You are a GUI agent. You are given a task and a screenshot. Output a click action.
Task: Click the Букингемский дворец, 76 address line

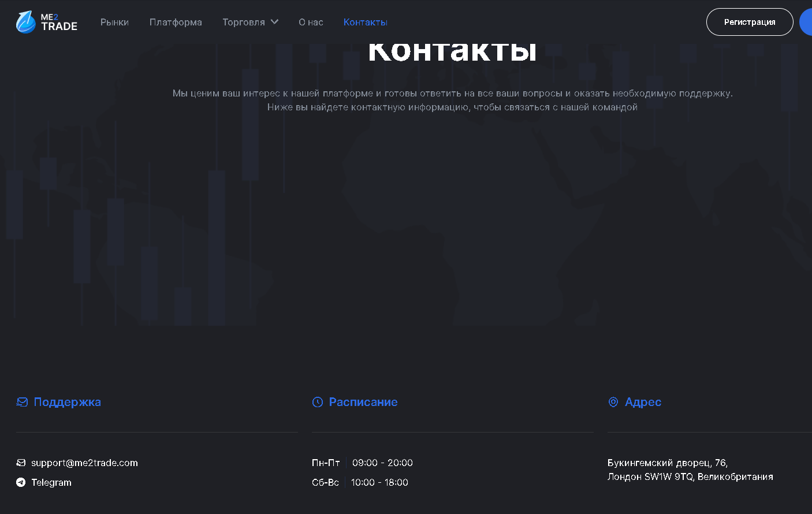[x=668, y=463]
